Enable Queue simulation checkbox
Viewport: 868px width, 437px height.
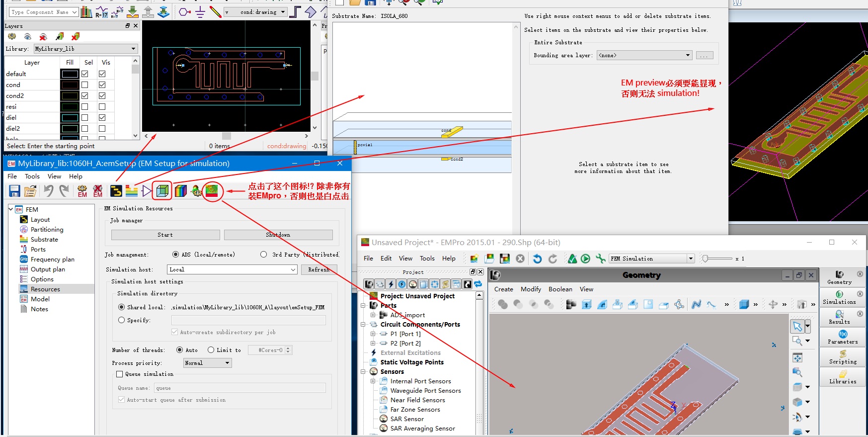pos(120,374)
